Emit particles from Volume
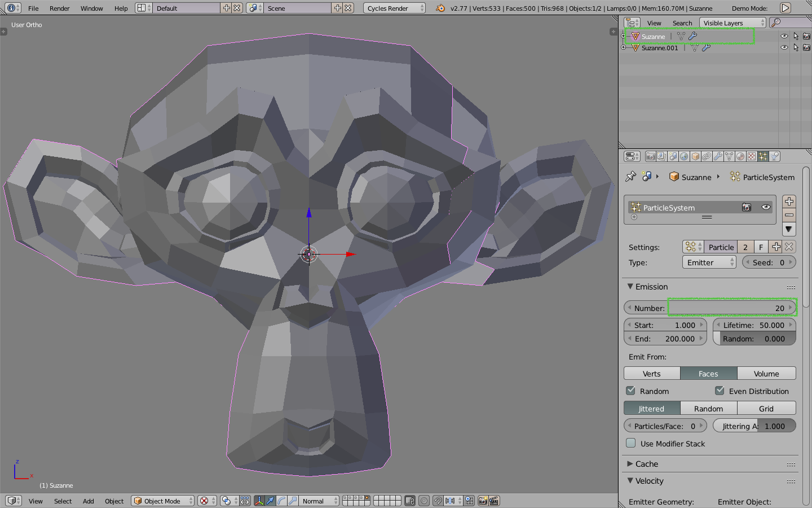The image size is (812, 508). point(766,374)
